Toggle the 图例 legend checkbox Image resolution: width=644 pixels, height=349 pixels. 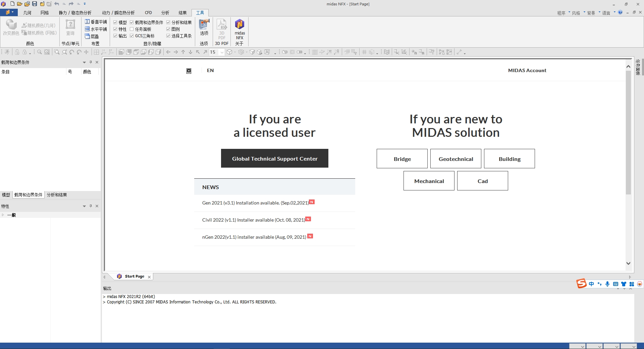point(168,29)
